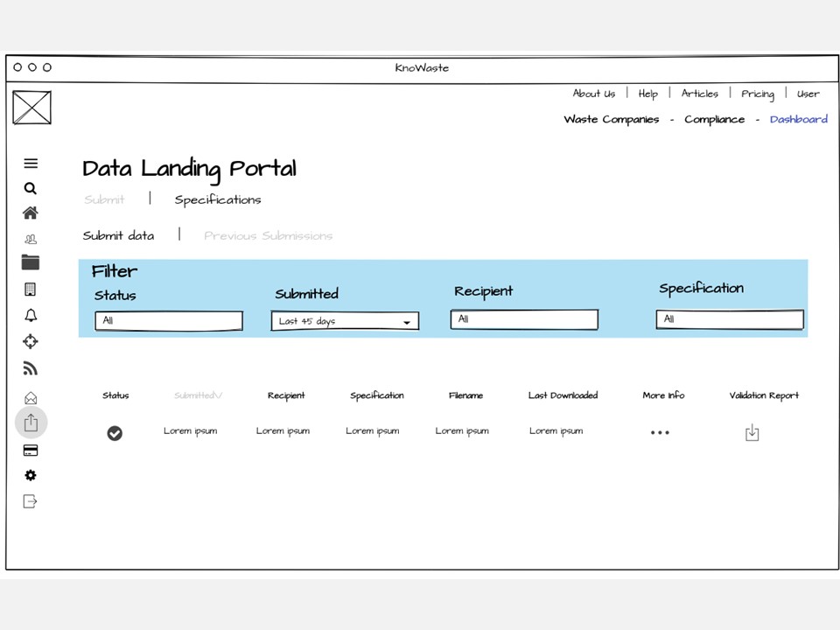Image resolution: width=840 pixels, height=630 pixels.
Task: Go to Compliance section
Action: [715, 120]
